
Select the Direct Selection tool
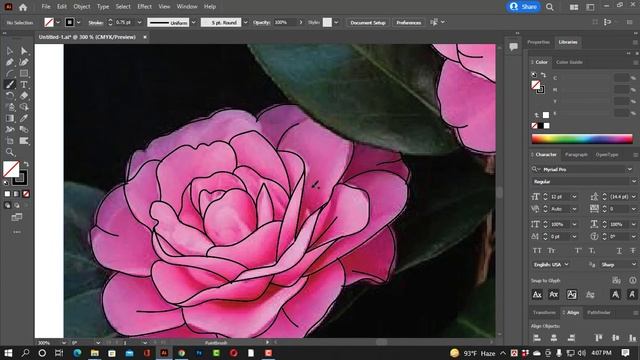[x=24, y=51]
